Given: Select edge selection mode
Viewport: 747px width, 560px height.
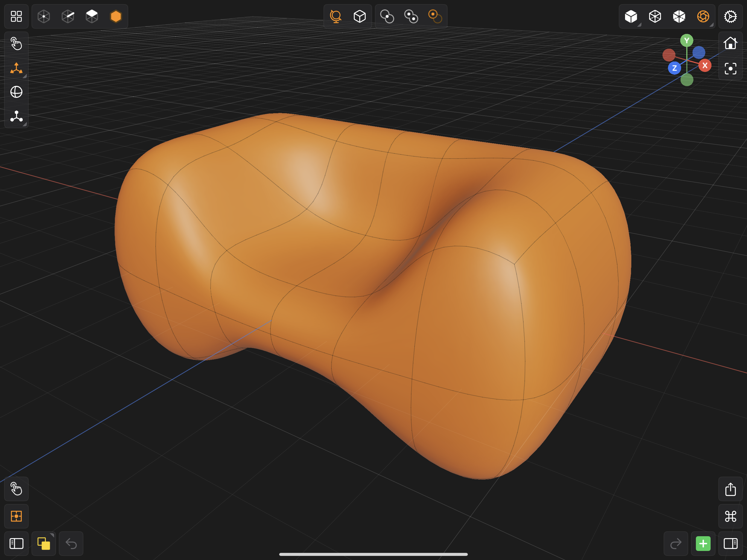Looking at the screenshot, I should pos(68,16).
